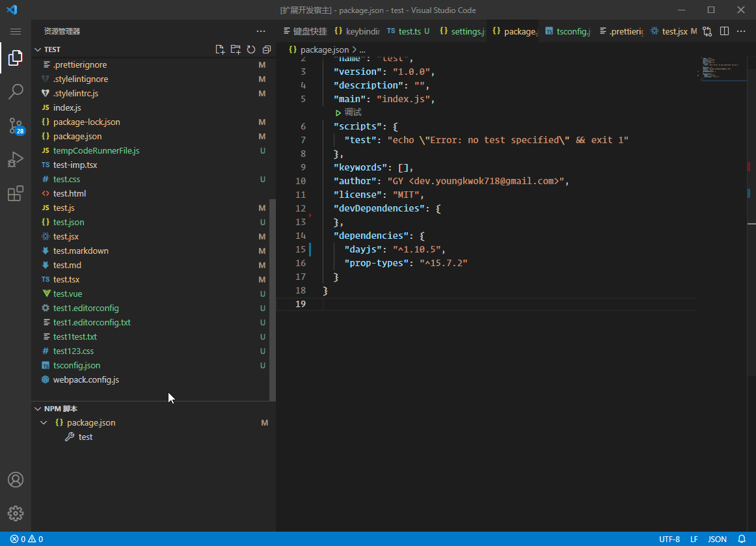Click the VS Code logo icon

pos(12,10)
